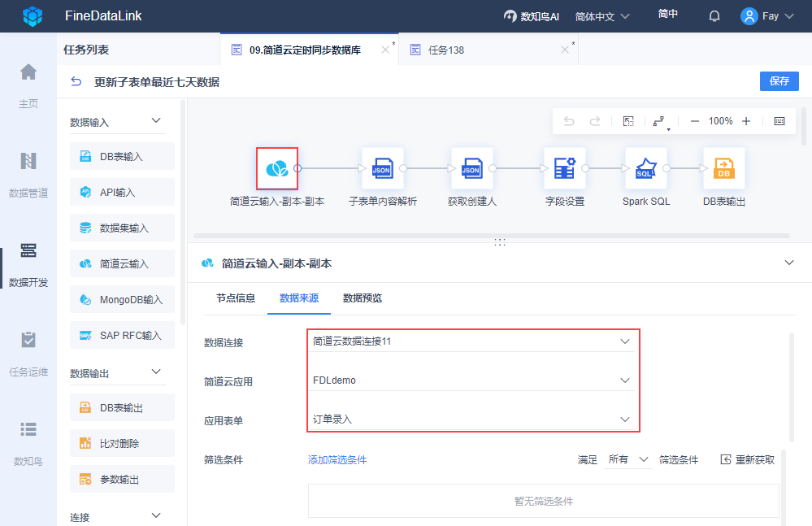Pick API输入 from the operator list
The height and width of the screenshot is (526, 812).
122,192
